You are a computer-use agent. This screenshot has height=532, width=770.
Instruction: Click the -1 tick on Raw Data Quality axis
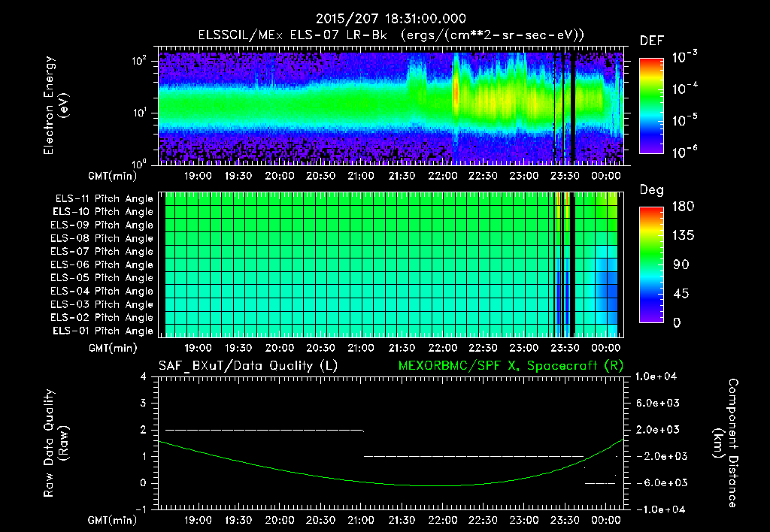coord(141,509)
